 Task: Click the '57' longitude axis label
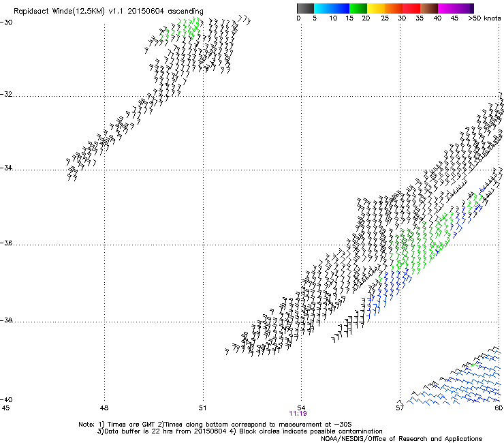[x=400, y=408]
